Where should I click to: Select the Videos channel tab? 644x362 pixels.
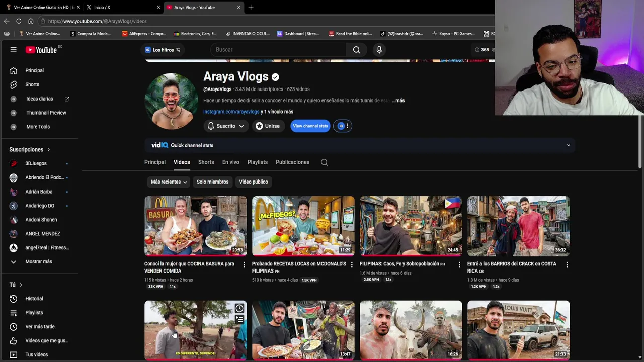click(182, 162)
